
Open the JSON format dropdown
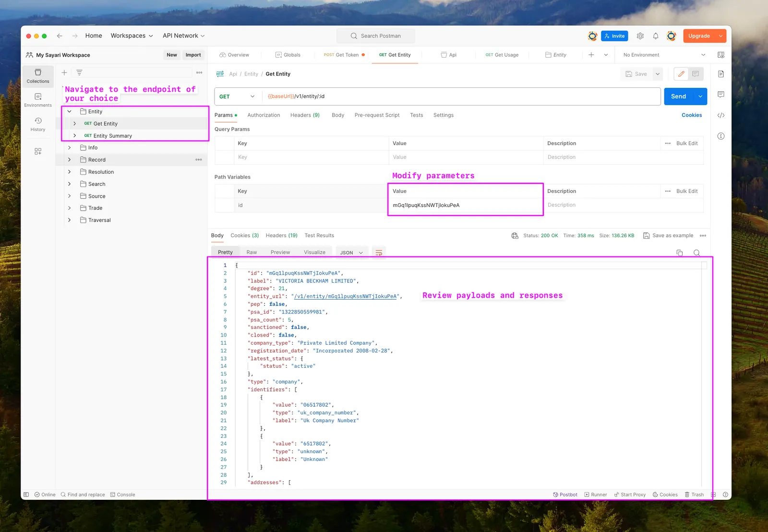point(352,253)
